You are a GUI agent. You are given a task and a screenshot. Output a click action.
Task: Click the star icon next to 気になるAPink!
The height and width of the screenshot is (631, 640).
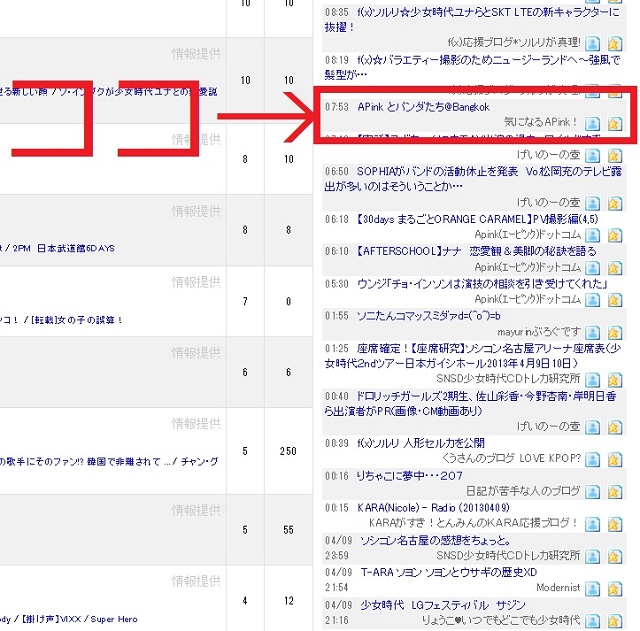614,123
